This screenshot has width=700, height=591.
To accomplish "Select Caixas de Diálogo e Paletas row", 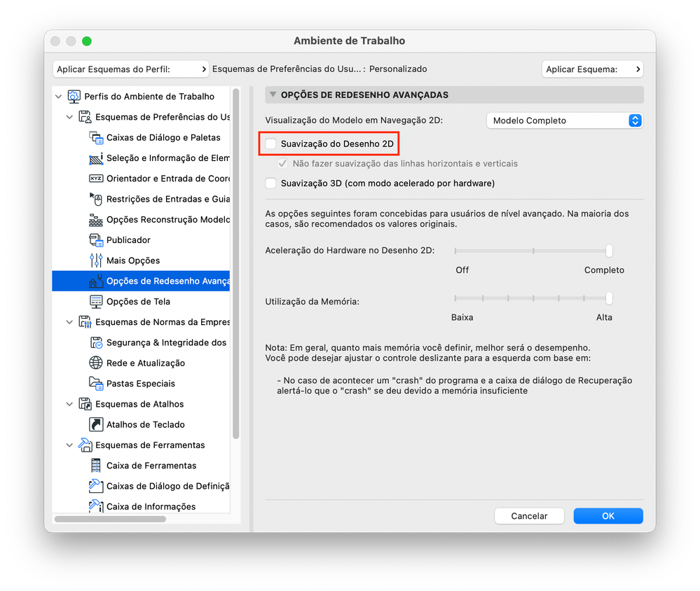I will pyautogui.click(x=141, y=137).
